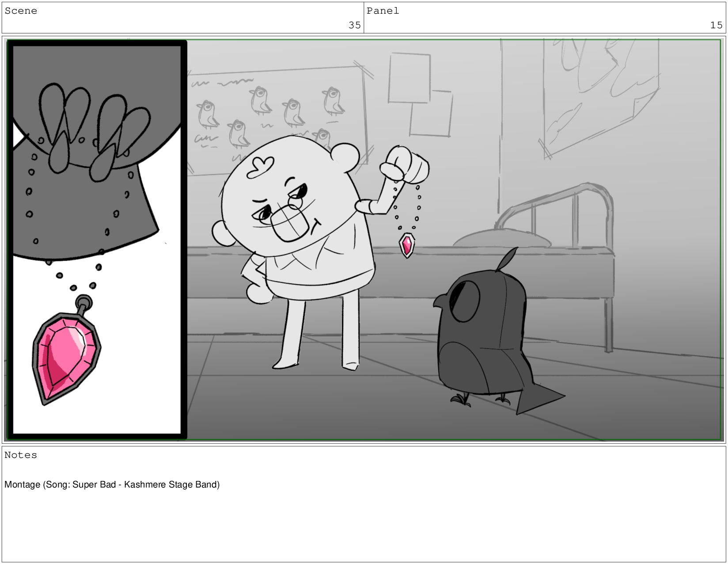Click the panel number 15
Viewport: 728px width, 564px height.
(x=716, y=25)
